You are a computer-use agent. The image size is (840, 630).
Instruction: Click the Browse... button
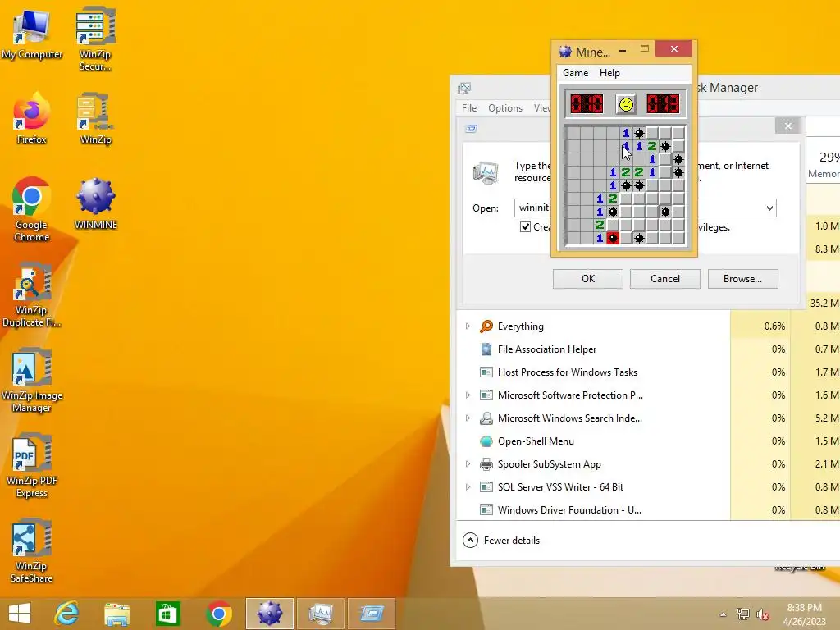tap(742, 279)
